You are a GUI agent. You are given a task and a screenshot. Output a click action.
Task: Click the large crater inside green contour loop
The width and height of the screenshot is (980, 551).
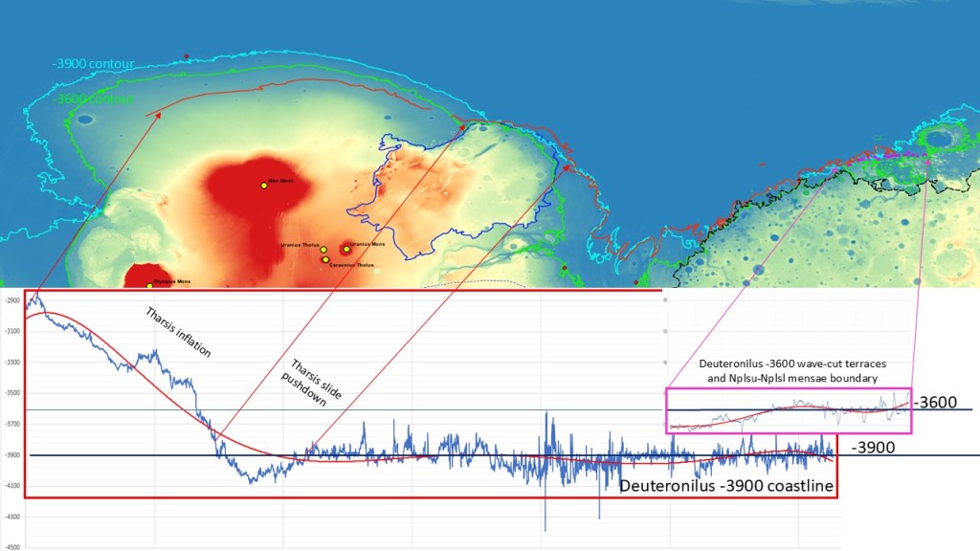point(939,141)
